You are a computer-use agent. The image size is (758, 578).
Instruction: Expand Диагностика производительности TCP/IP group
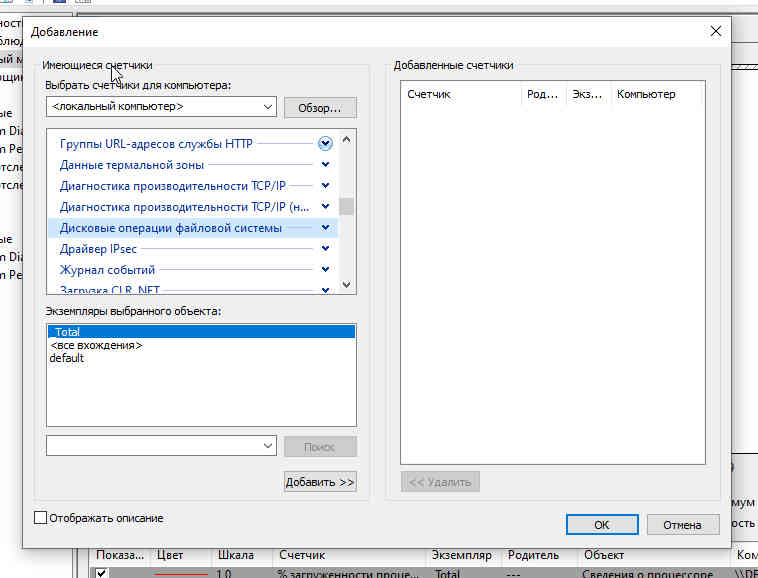point(325,186)
